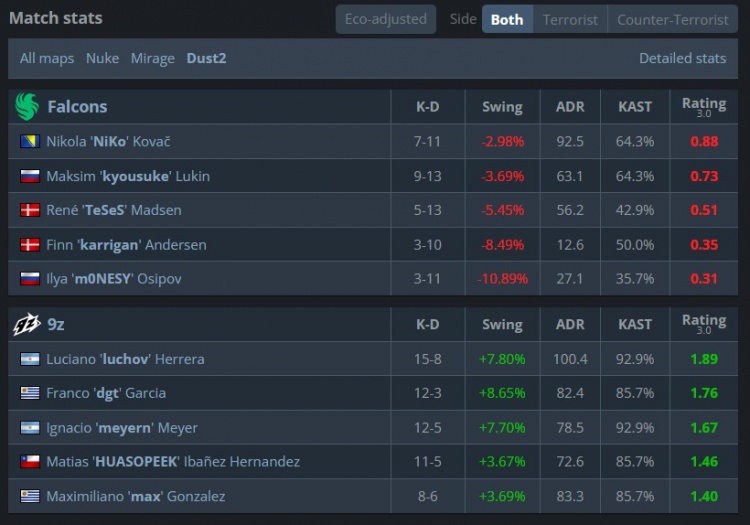Click NiKo's 7-11 K-D value
The width and height of the screenshot is (750, 525).
(x=428, y=142)
